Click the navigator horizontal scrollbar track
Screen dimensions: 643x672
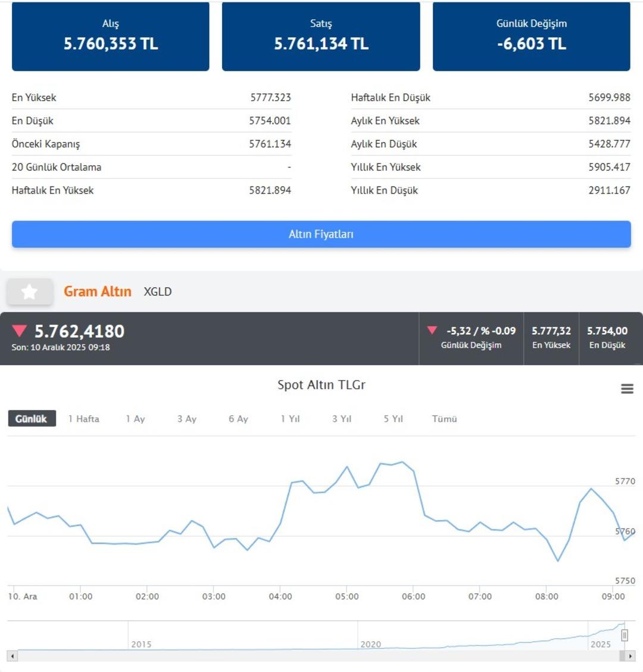click(x=321, y=656)
